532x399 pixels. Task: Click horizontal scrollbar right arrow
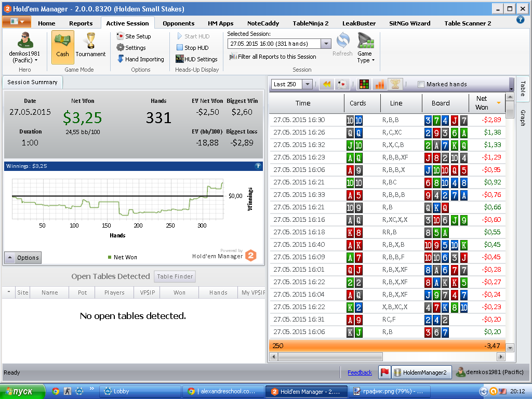click(501, 356)
